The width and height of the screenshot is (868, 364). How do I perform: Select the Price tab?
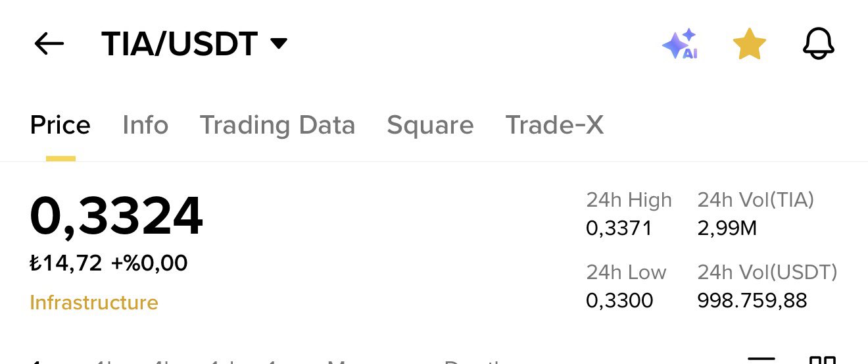click(60, 125)
